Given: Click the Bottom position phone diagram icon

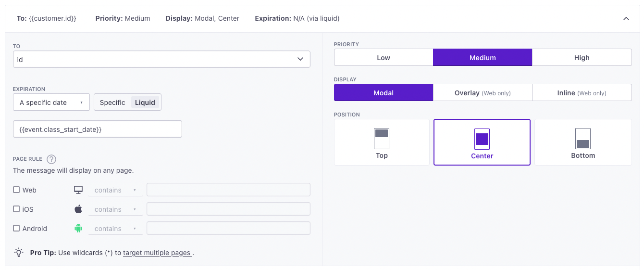Looking at the screenshot, I should (x=583, y=139).
